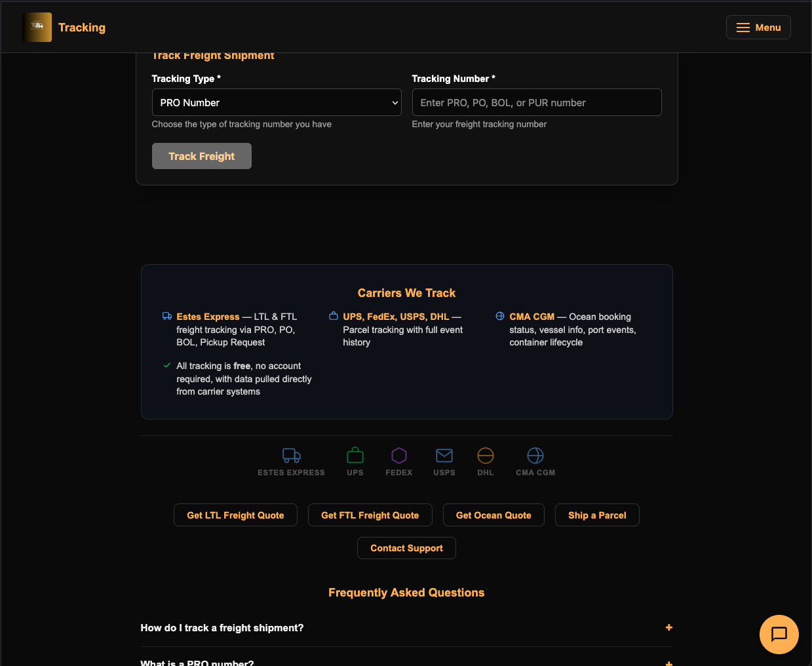812x666 pixels.
Task: Select the USPS envelope icon
Action: pos(444,455)
